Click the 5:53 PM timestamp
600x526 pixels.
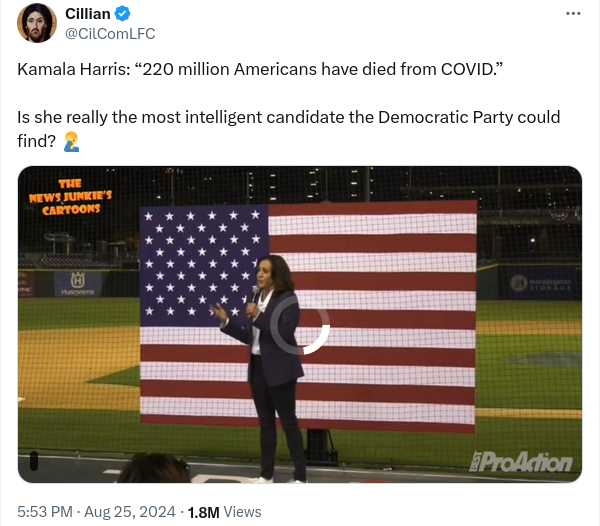[x=44, y=512]
